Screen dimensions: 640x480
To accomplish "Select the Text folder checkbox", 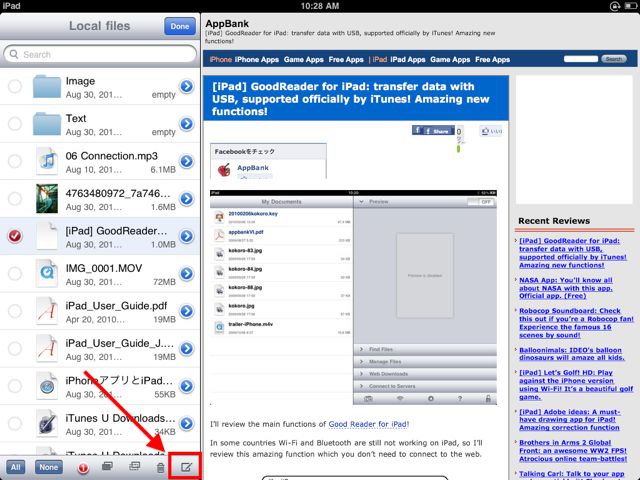I will click(15, 123).
